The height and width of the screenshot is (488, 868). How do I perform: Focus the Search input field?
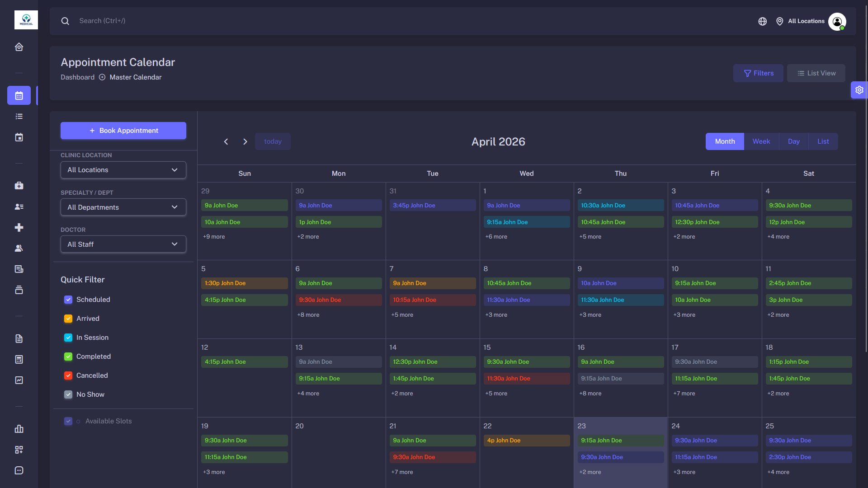click(x=407, y=21)
